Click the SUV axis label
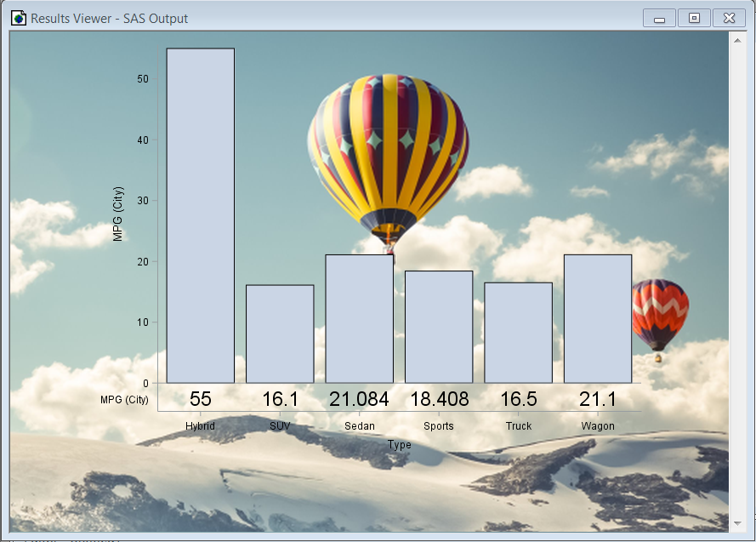The image size is (756, 542). coord(280,425)
